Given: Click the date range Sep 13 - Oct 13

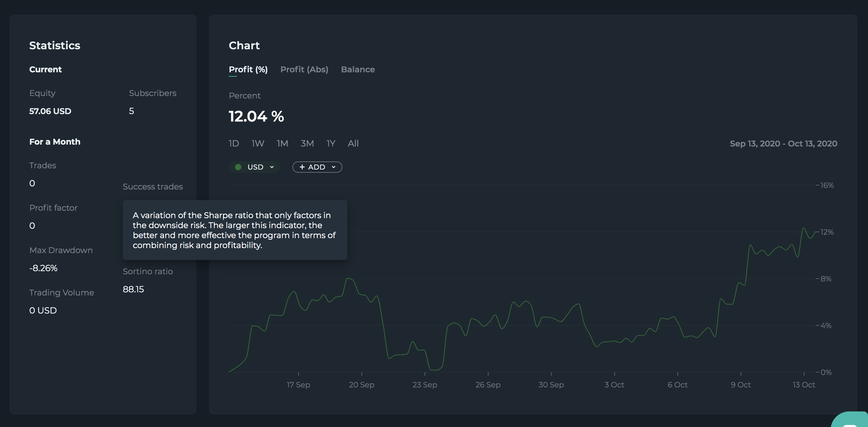Looking at the screenshot, I should click(x=783, y=144).
